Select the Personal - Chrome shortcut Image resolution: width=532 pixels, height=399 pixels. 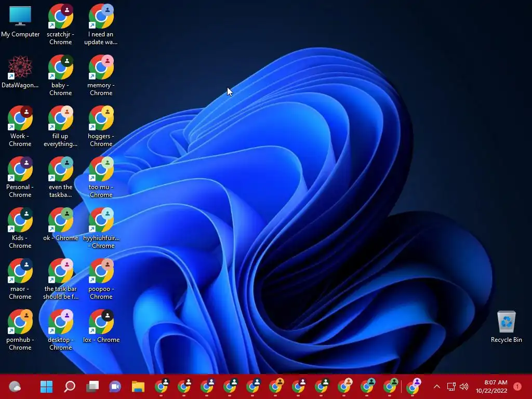[20, 178]
